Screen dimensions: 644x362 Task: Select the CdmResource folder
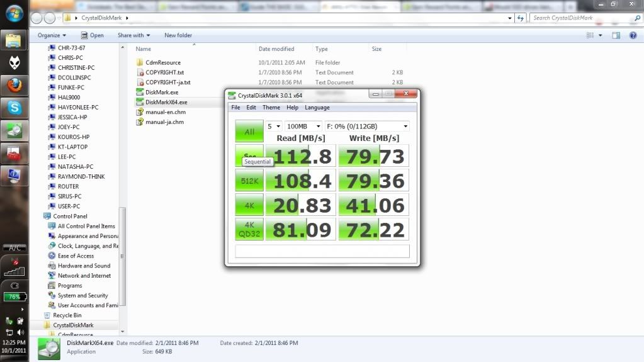click(x=163, y=62)
